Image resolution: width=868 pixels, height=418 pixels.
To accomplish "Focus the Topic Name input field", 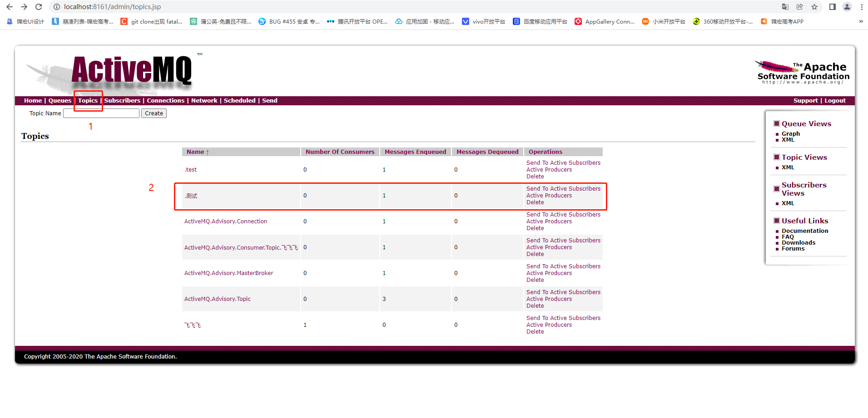I will coord(101,113).
